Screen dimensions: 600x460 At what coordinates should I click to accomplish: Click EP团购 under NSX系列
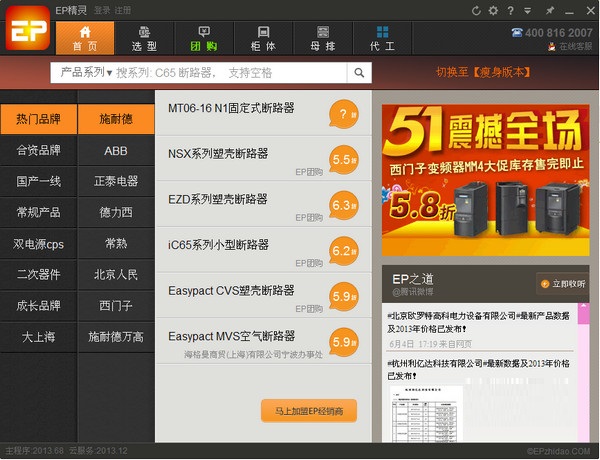coord(309,172)
